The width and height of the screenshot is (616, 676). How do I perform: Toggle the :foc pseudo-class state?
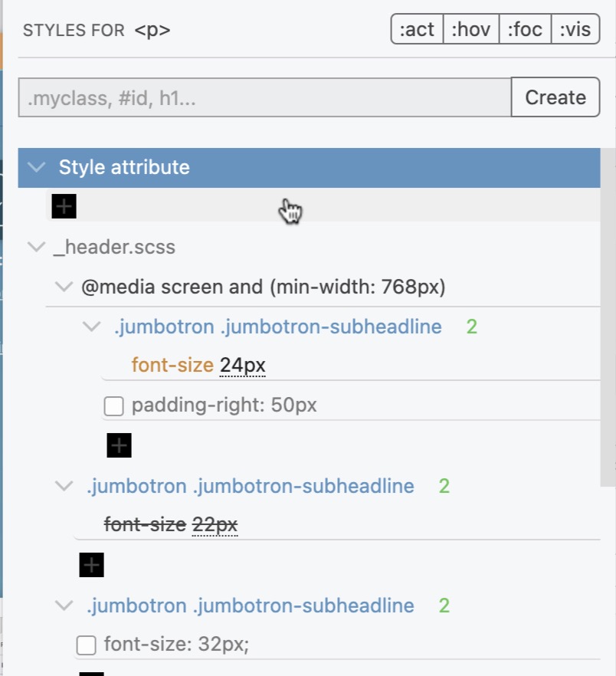tap(525, 29)
